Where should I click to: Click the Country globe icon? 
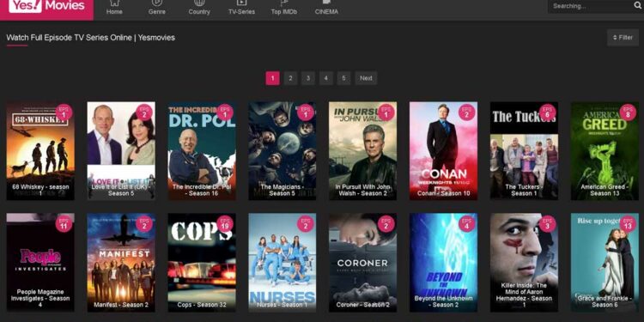199,3
